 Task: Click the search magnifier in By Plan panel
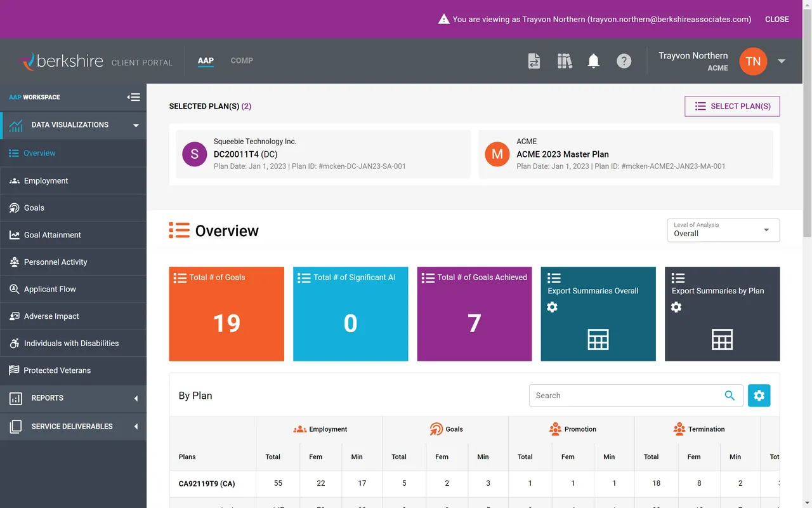tap(730, 395)
